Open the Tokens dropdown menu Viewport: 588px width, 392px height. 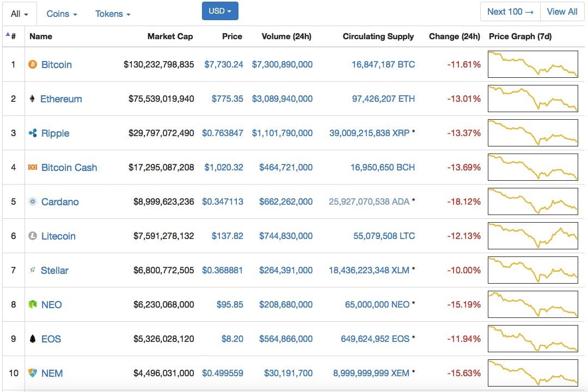point(113,14)
